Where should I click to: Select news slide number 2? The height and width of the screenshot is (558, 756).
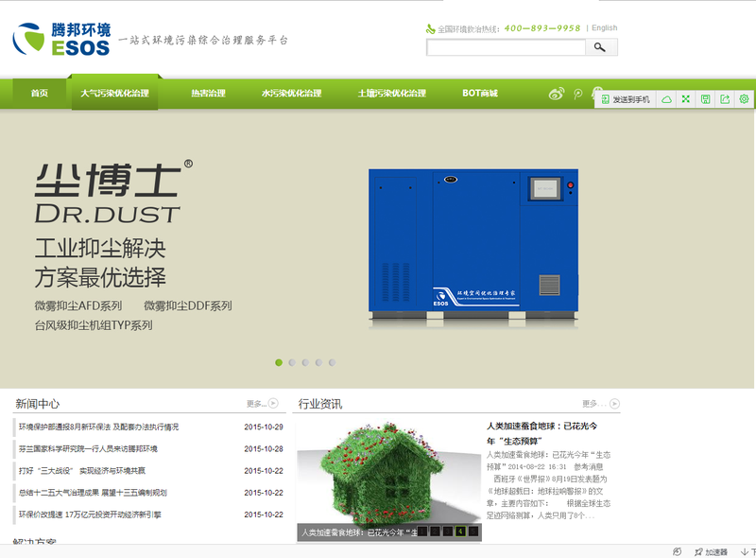click(x=435, y=532)
